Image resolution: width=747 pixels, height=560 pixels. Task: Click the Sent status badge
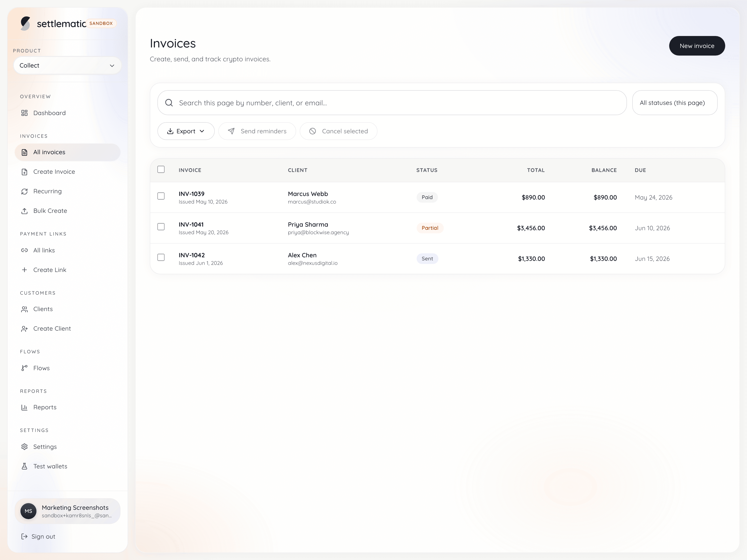(427, 259)
